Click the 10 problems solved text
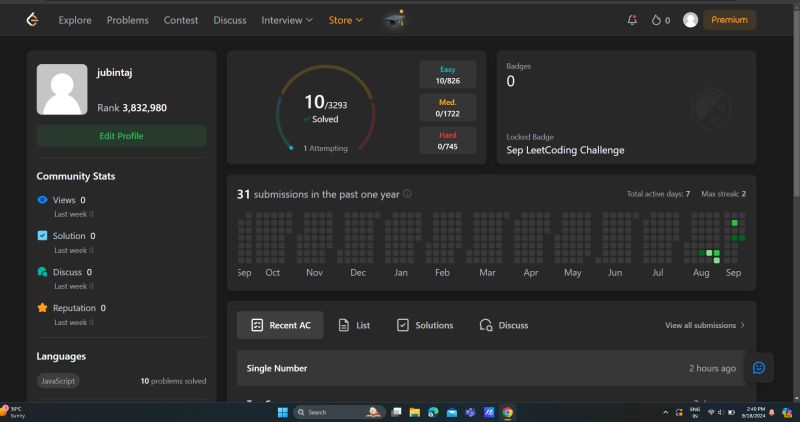 point(173,381)
